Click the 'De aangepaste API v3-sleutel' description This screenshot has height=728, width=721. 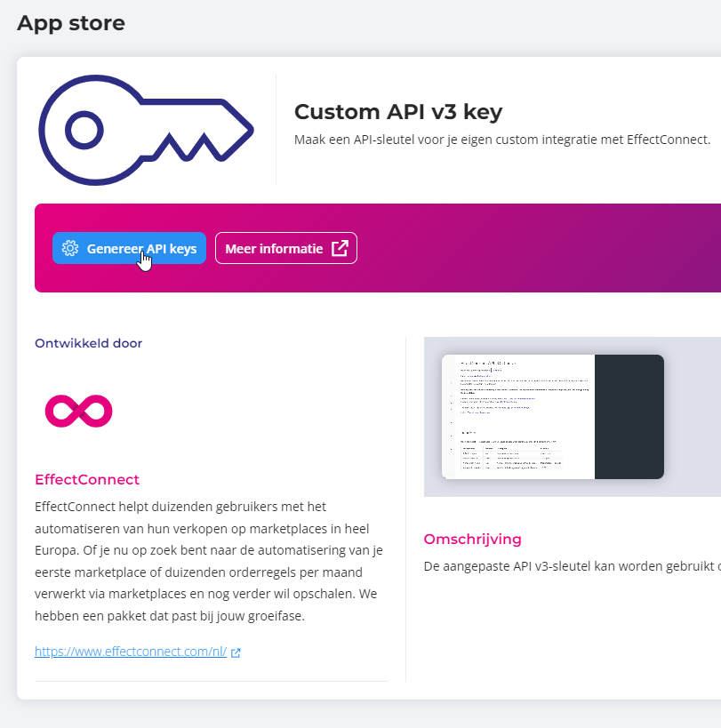click(572, 566)
